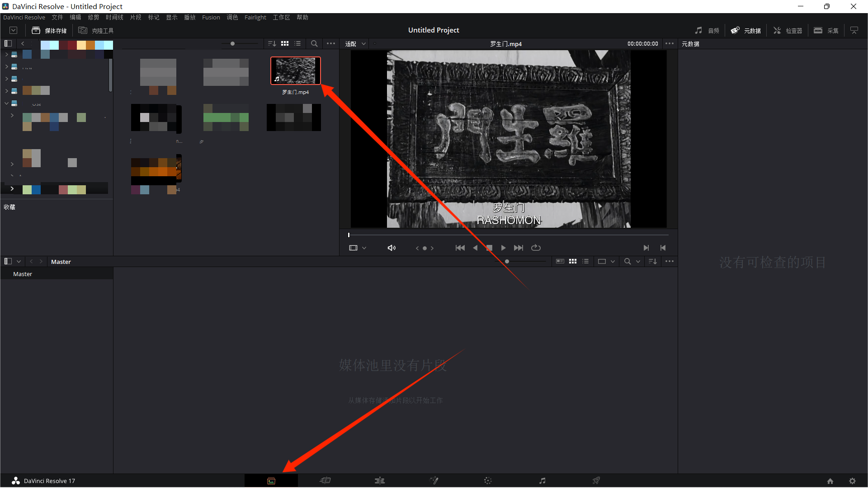Screen dimensions: 868x488
Task: Open the Deliver rocket page icon
Action: (x=596, y=481)
